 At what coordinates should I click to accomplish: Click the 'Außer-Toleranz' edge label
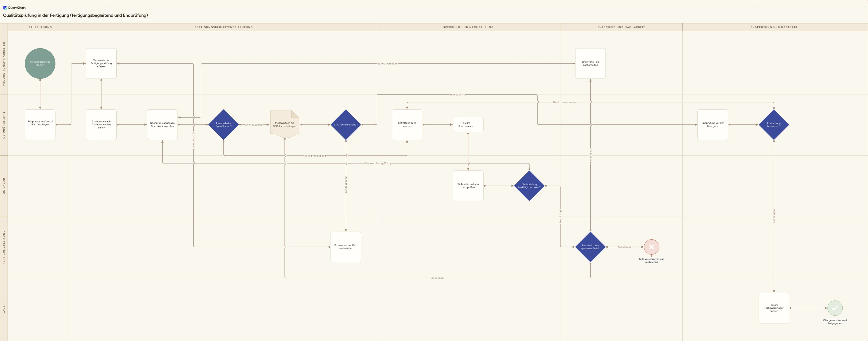click(x=315, y=156)
